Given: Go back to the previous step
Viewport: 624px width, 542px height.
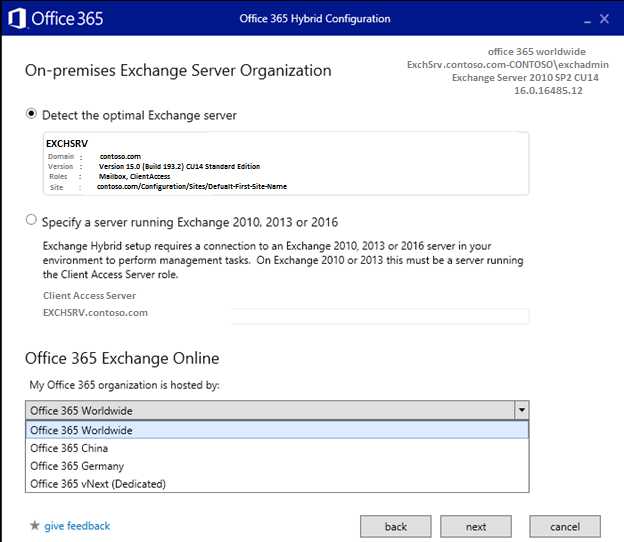Looking at the screenshot, I should (x=396, y=526).
